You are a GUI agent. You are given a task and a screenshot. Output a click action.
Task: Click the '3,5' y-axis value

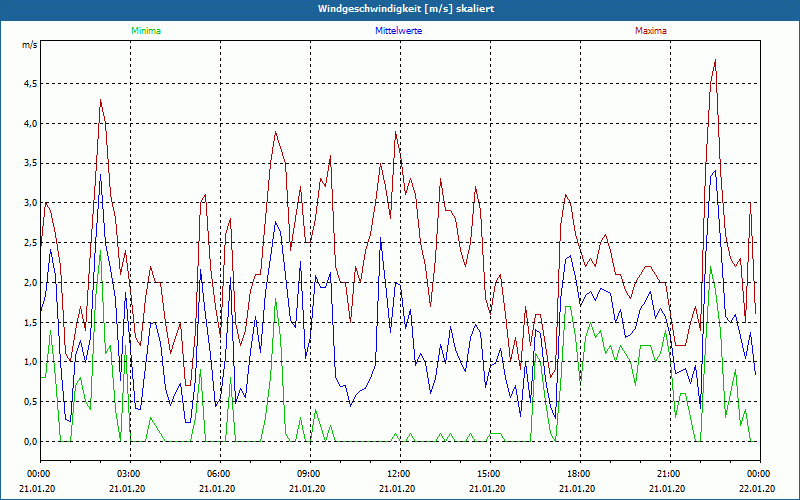(x=31, y=163)
